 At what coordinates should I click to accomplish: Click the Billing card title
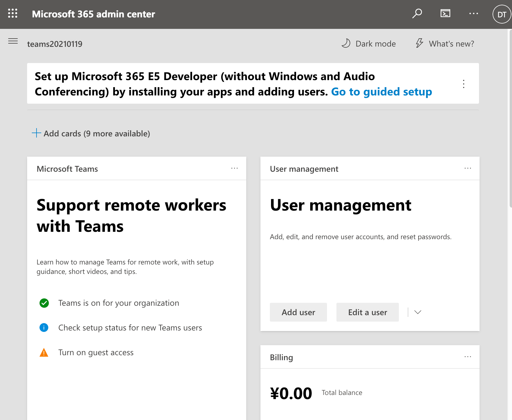coord(281,357)
